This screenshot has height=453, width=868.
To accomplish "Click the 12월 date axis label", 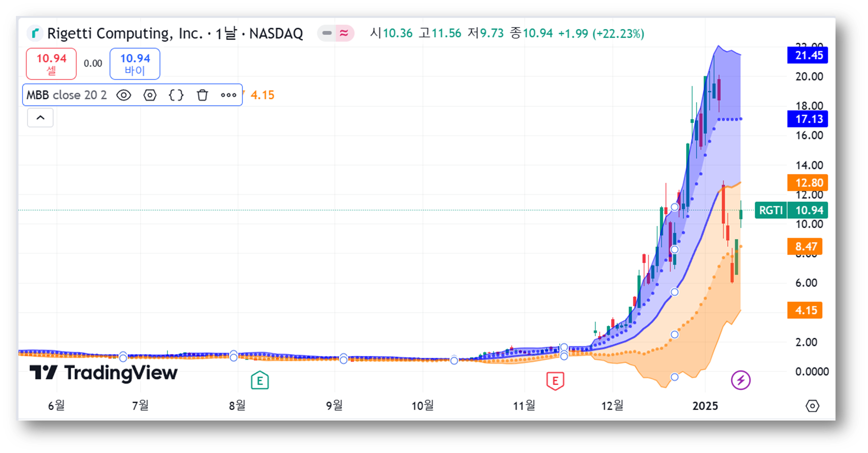I will click(612, 405).
